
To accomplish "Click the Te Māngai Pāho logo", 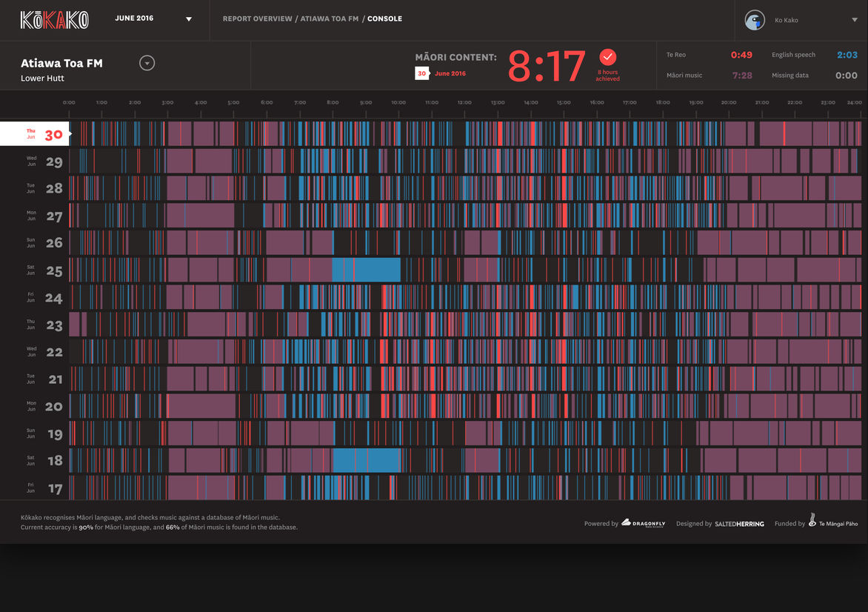I will point(833,522).
